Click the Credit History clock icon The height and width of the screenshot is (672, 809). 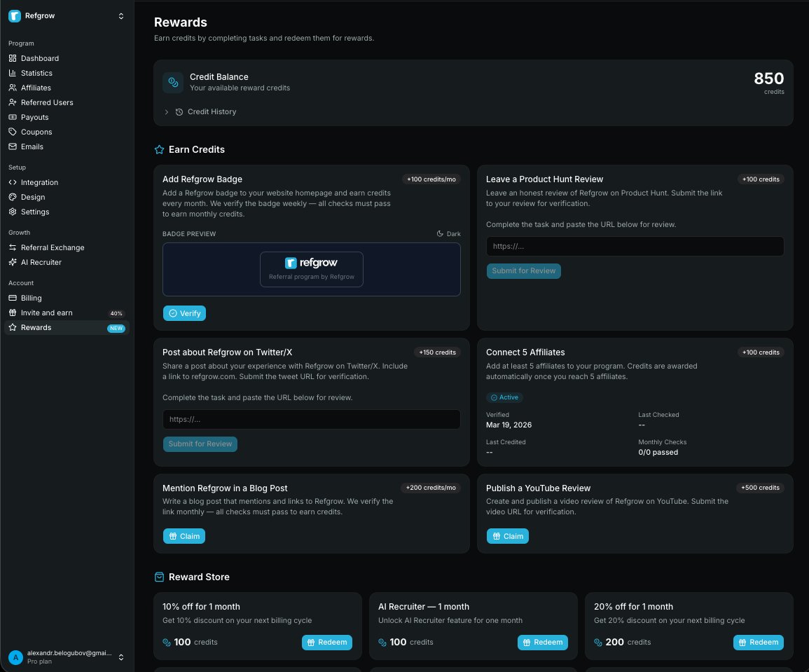click(179, 111)
